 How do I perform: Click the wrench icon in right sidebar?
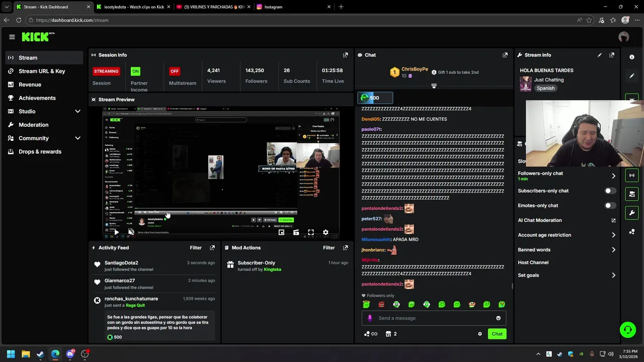click(x=632, y=213)
